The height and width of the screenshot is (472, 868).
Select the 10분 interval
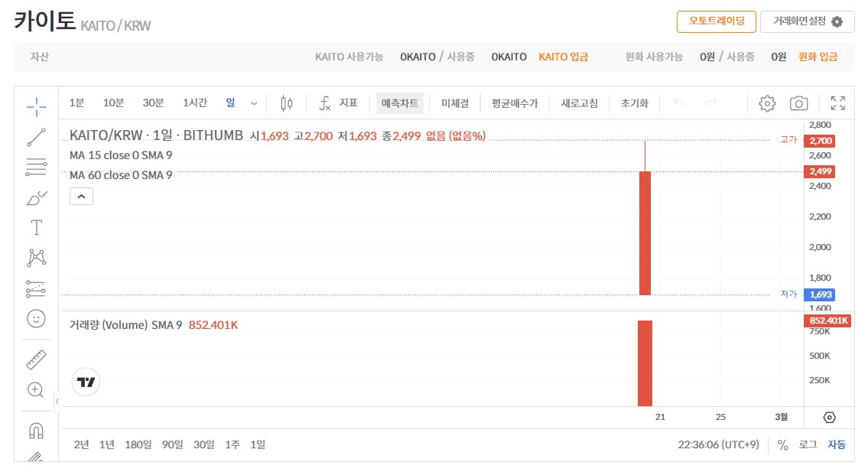[113, 103]
